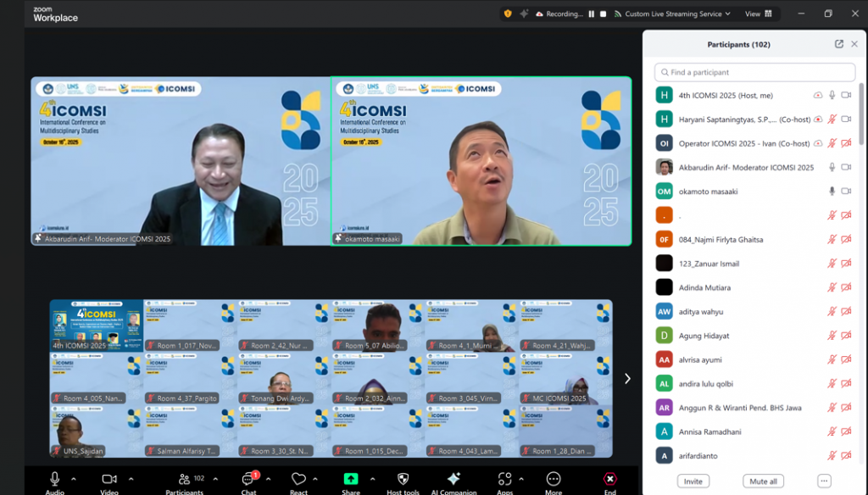
Task: Click the Mute all button
Action: pyautogui.click(x=762, y=481)
